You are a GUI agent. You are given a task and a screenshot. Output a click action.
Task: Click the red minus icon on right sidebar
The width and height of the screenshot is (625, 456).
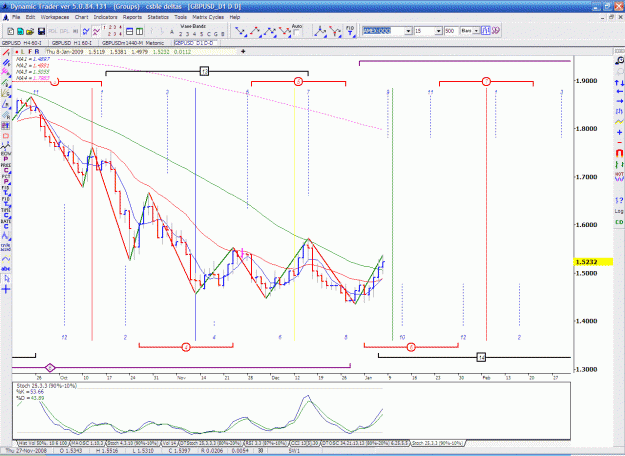tap(619, 143)
